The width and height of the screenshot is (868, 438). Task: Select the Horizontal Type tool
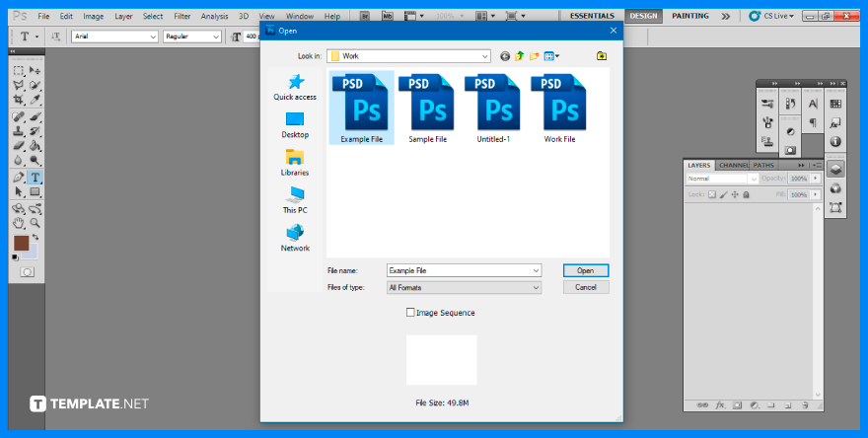36,178
